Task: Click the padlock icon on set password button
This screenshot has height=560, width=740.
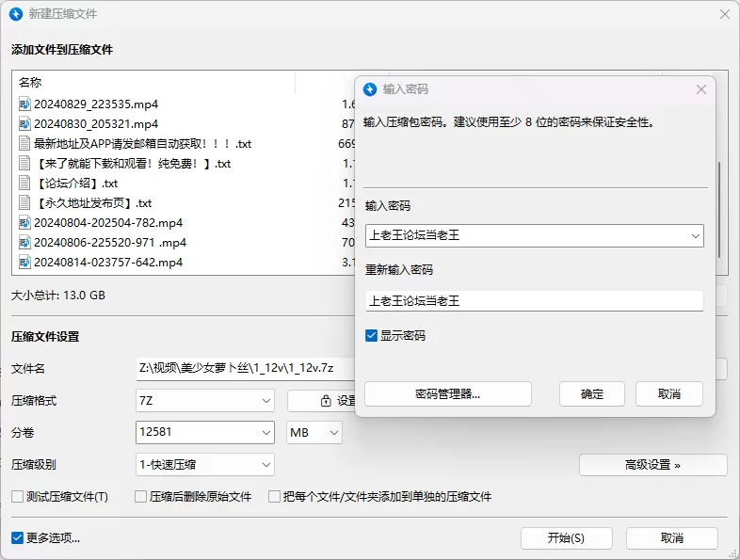Action: (326, 401)
